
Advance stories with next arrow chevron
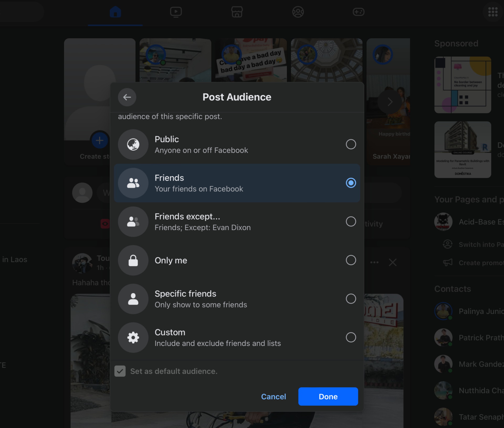tap(390, 102)
